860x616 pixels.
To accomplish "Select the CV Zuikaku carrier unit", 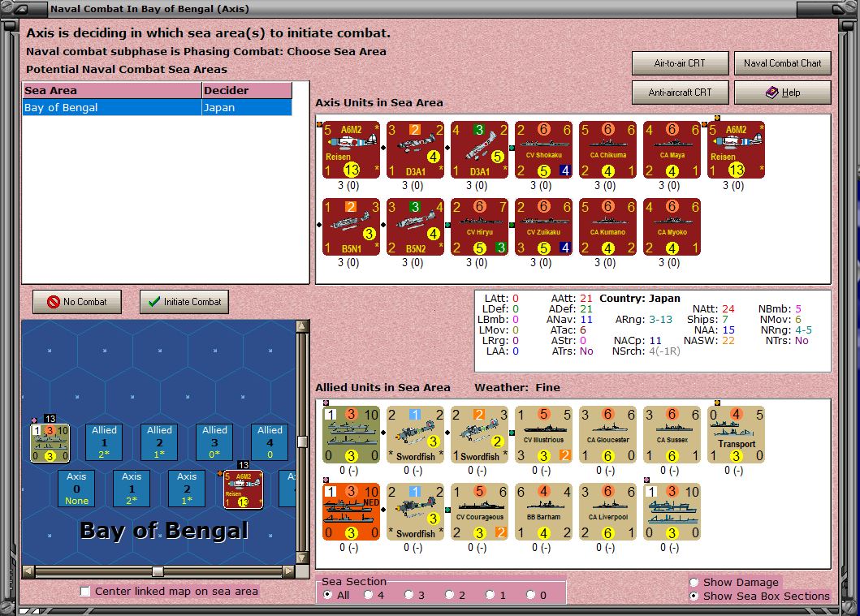I will [x=543, y=227].
